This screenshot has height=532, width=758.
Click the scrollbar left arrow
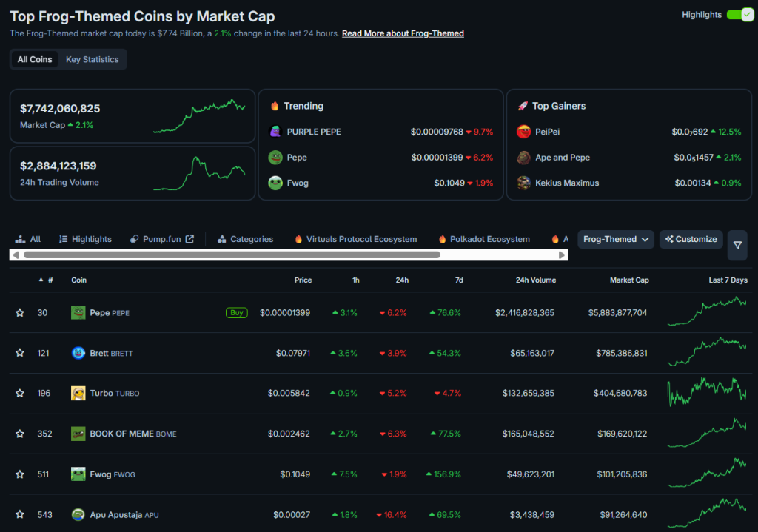pos(16,255)
